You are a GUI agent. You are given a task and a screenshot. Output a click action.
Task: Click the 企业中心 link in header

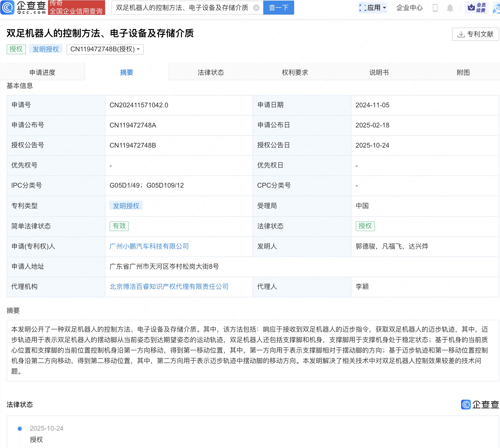point(409,8)
